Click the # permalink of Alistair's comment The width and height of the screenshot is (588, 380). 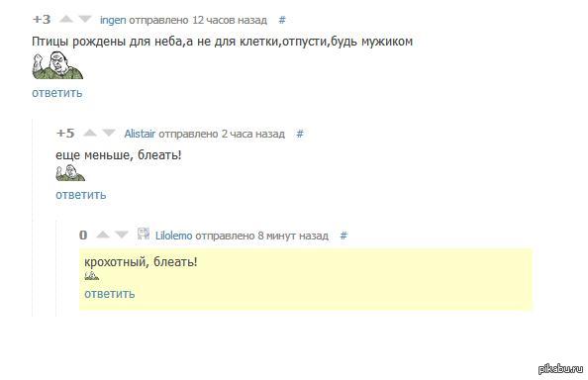[x=300, y=134]
